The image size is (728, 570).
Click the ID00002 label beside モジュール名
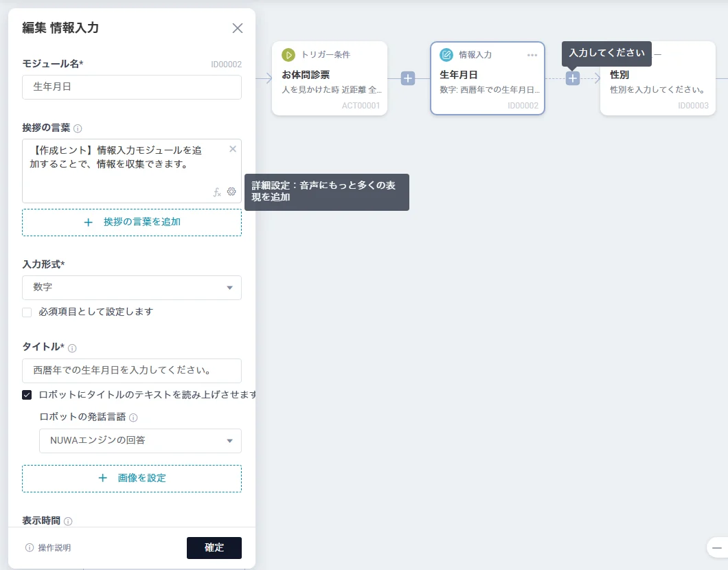tap(226, 65)
